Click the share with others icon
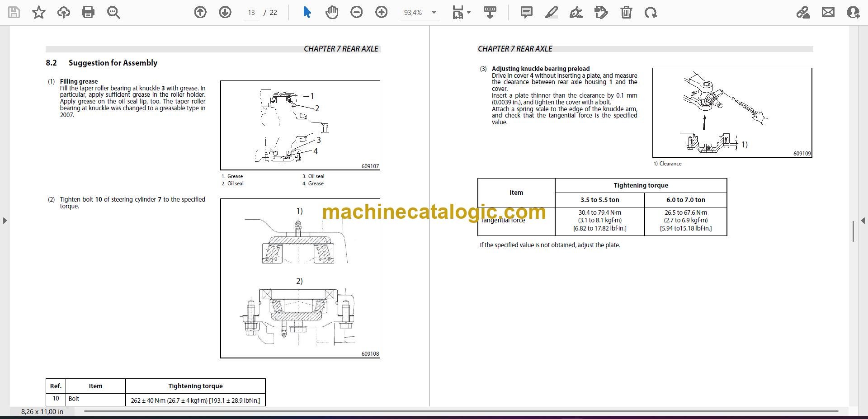This screenshot has height=419, width=868. [853, 12]
